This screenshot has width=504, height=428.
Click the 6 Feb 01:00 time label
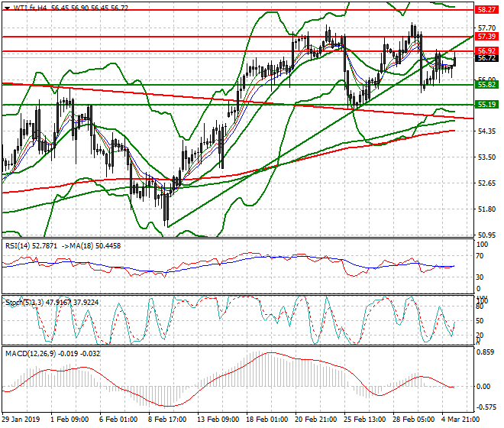click(118, 420)
